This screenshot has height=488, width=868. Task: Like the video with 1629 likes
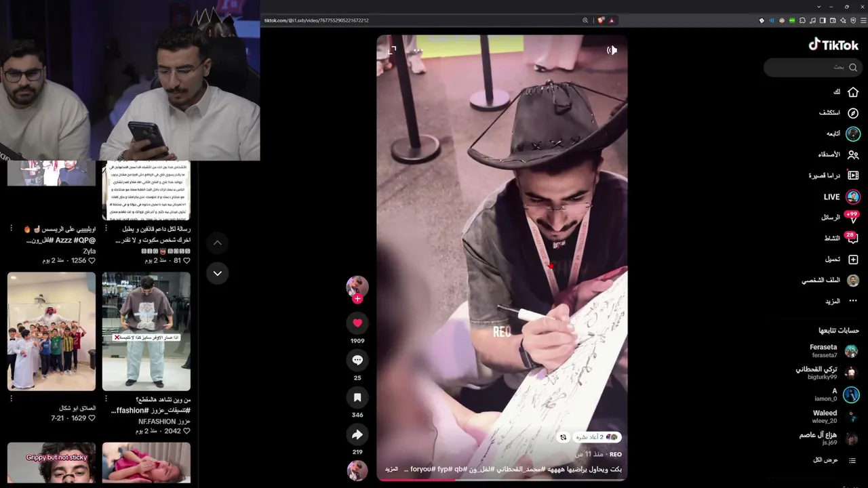(x=92, y=418)
